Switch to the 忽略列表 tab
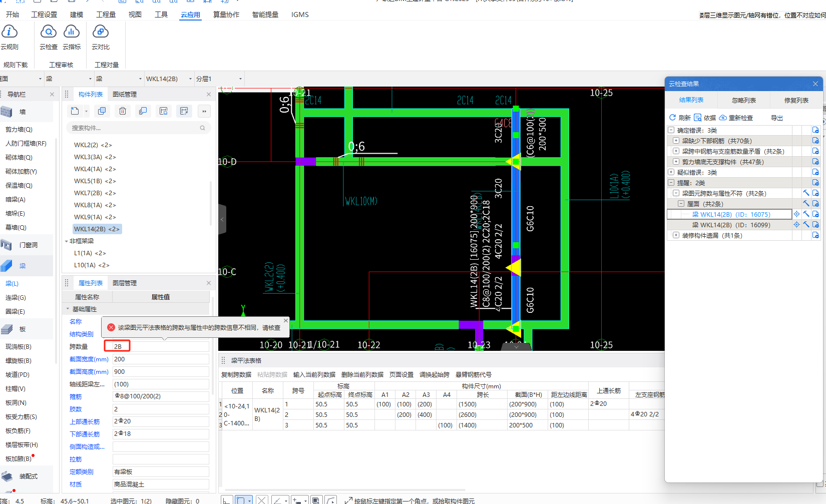The height and width of the screenshot is (504, 826). pyautogui.click(x=744, y=100)
